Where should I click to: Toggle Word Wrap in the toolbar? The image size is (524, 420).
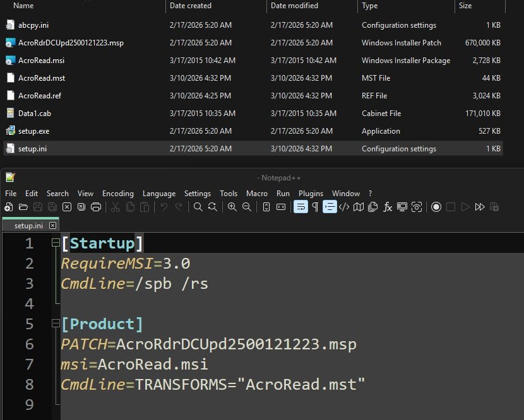pyautogui.click(x=301, y=207)
